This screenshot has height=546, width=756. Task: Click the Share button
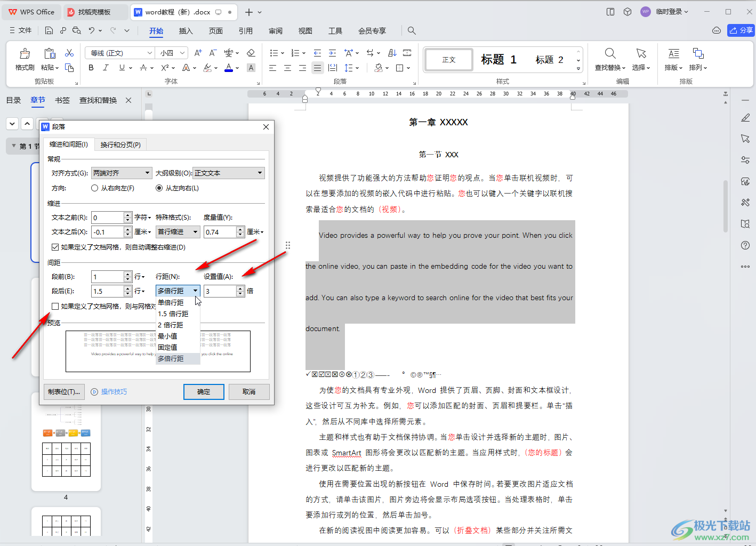[x=741, y=30]
